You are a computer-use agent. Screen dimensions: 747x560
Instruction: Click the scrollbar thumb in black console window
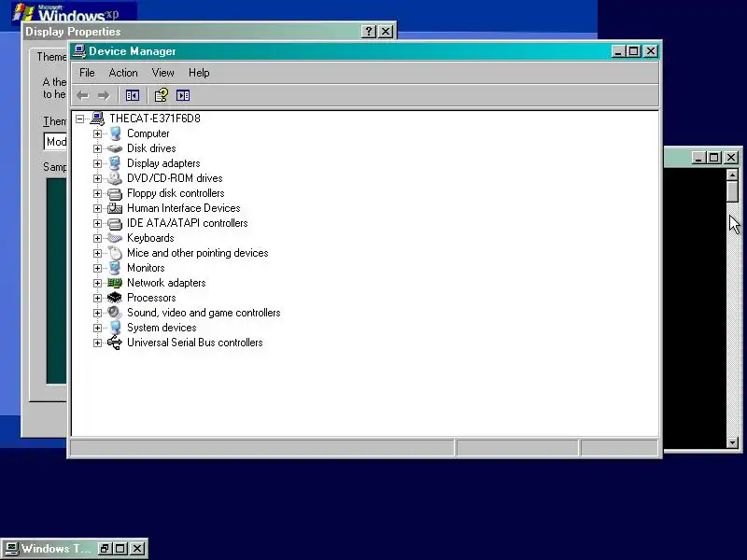(x=733, y=192)
